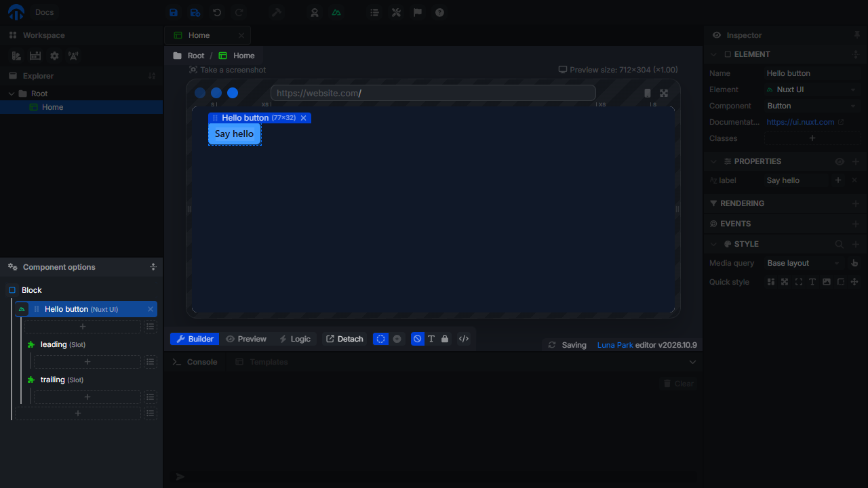The height and width of the screenshot is (488, 868).
Task: Click the Take a screenshot option
Action: (227, 70)
